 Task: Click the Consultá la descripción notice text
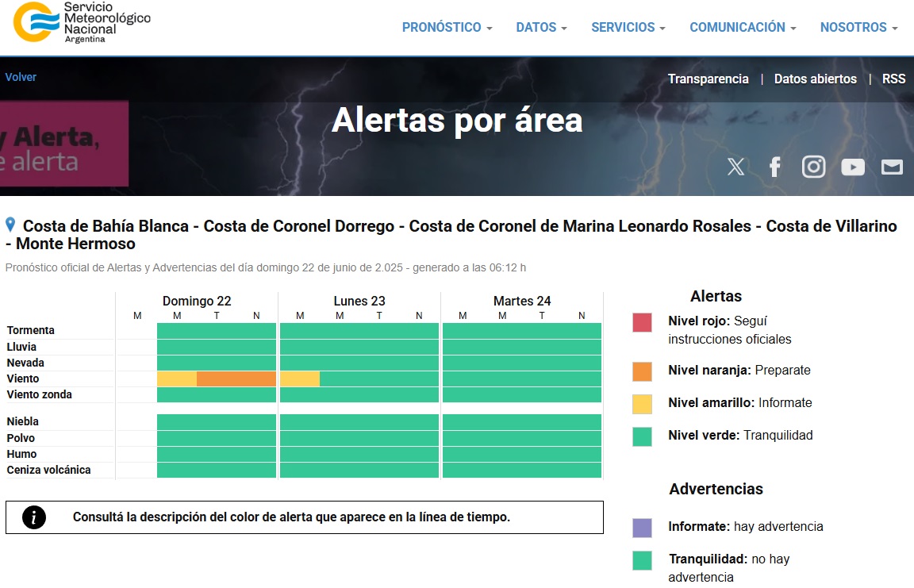point(291,517)
